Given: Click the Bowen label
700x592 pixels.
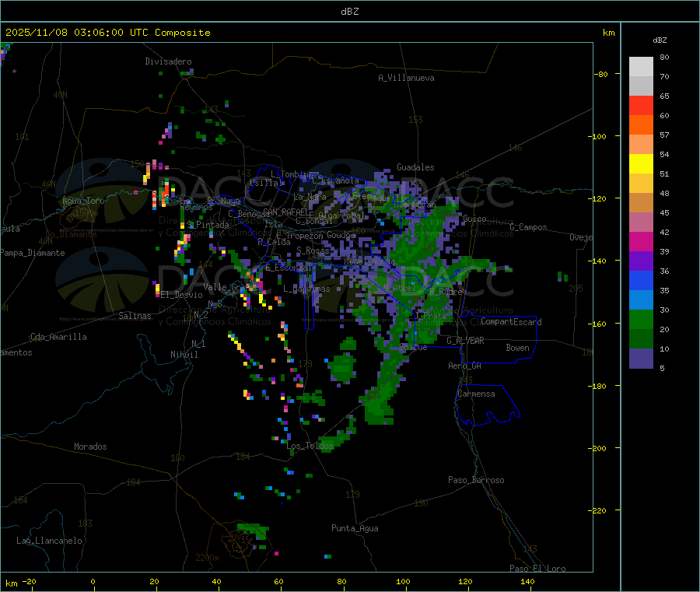Looking at the screenshot, I should 518,348.
